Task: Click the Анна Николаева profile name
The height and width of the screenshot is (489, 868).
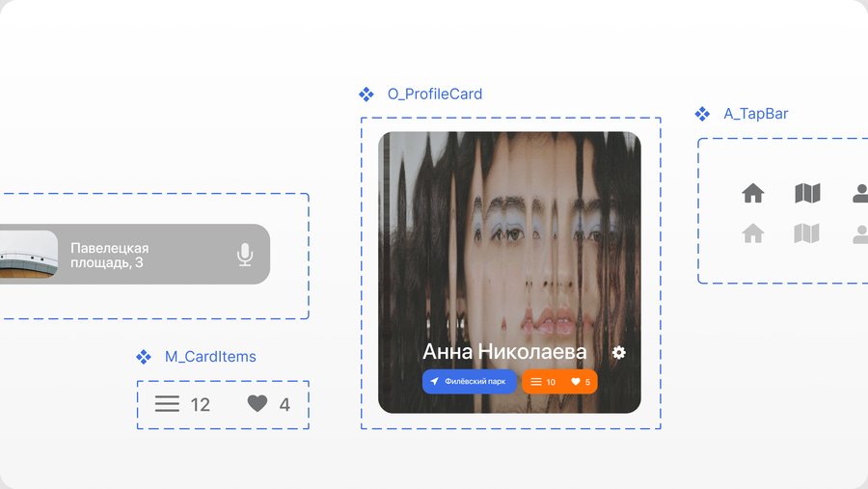Action: click(504, 352)
